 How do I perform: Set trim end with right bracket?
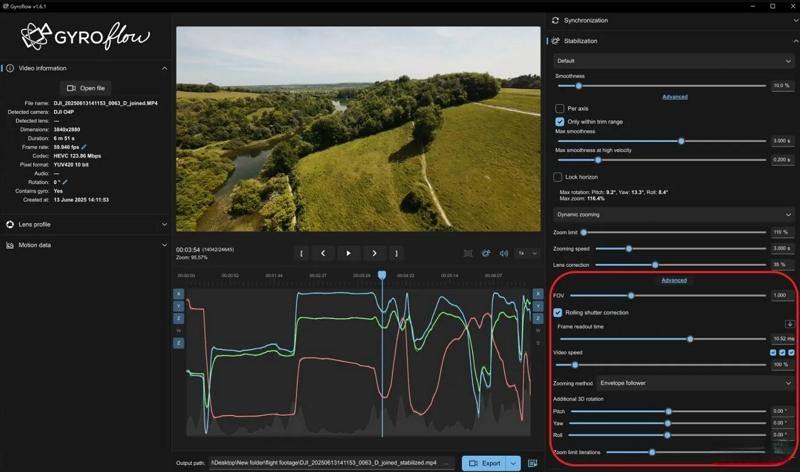point(398,253)
